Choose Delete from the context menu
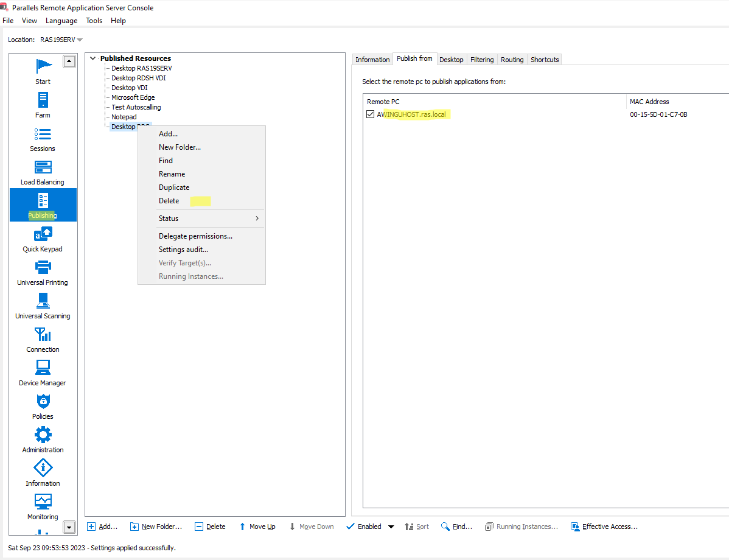Screen dimensions: 729x560 click(x=202, y=201)
